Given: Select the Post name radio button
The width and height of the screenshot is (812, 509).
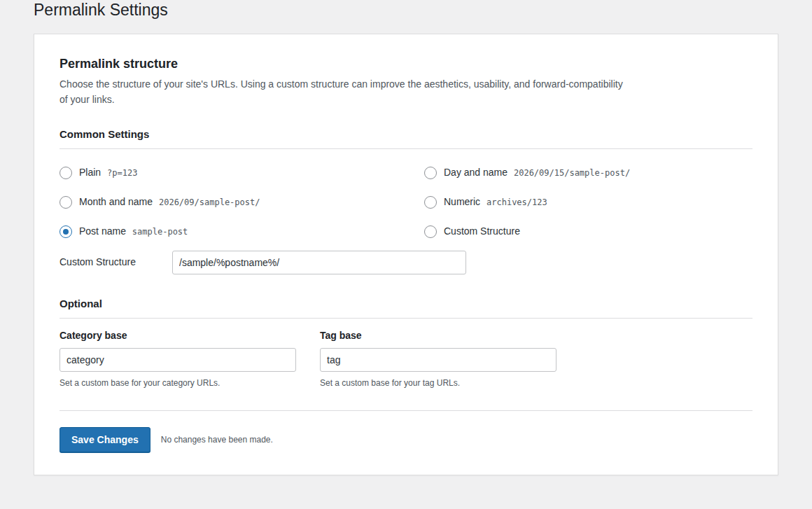Looking at the screenshot, I should tap(66, 232).
